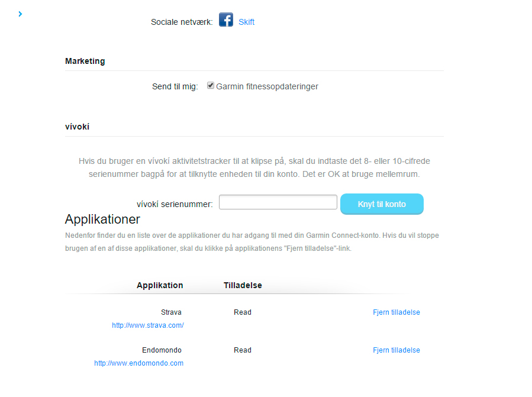Click the vívokí section heading

[x=77, y=127]
